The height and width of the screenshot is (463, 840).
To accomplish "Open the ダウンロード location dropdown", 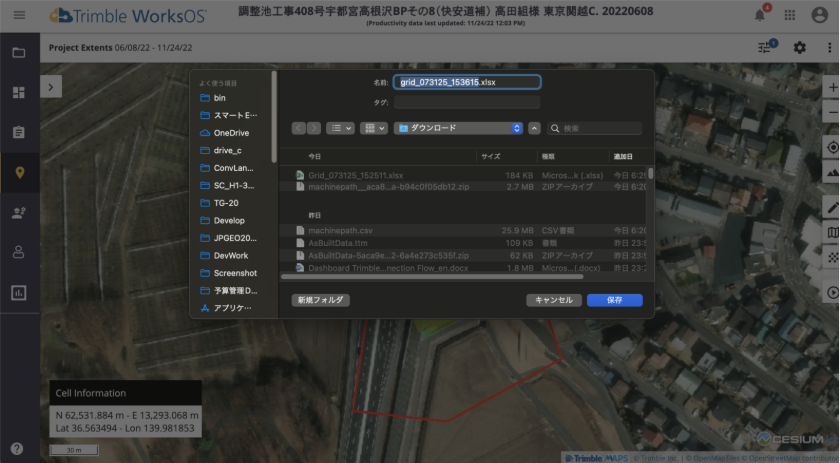I will (x=459, y=128).
